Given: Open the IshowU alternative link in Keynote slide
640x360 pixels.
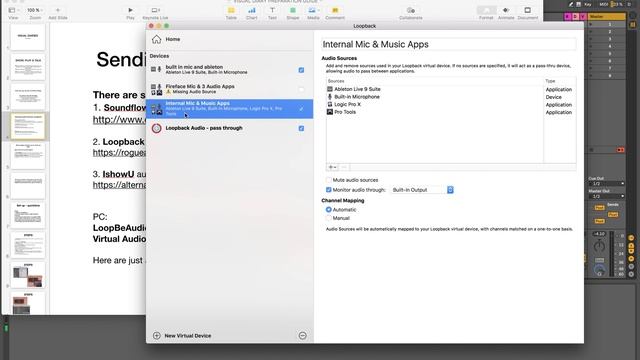Looking at the screenshot, I should click(119, 185).
